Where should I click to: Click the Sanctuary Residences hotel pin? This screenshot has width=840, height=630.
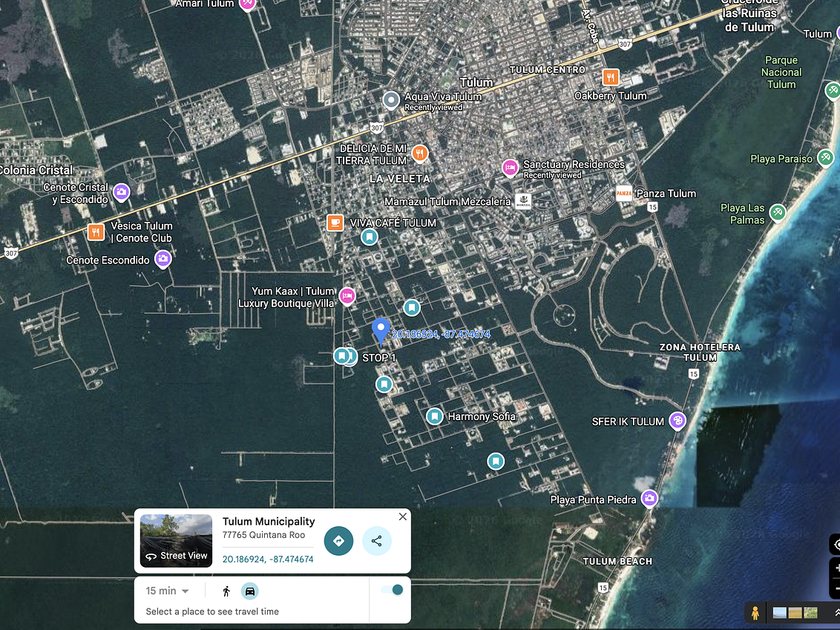tap(510, 168)
